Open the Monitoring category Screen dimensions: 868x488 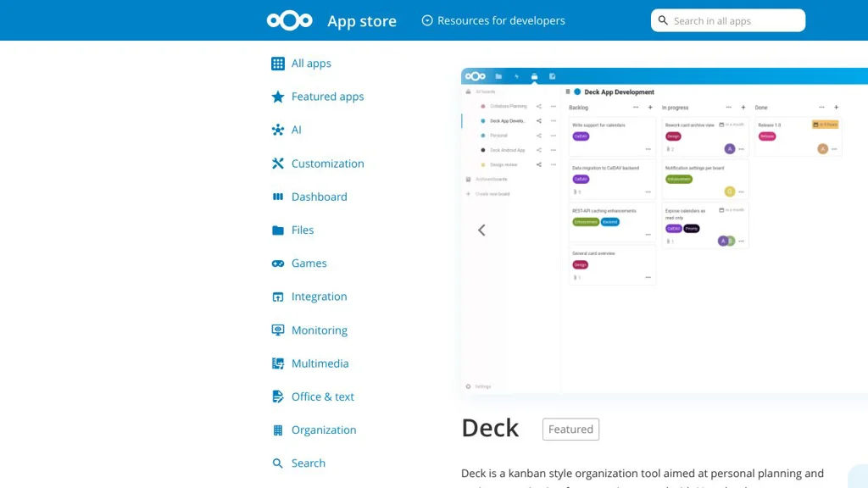pyautogui.click(x=320, y=330)
